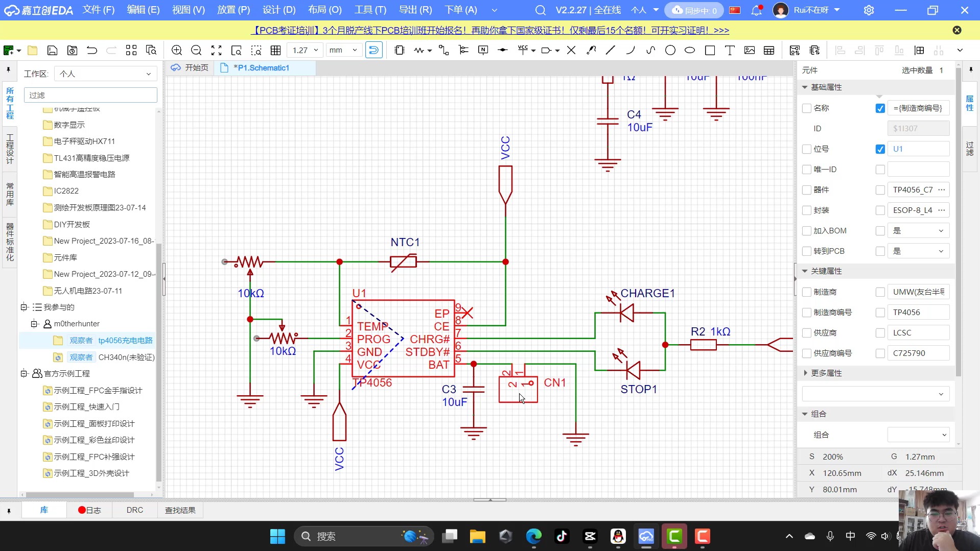Open the grid size 1.27 dropdown
Screen dimensions: 980x551
(305, 50)
